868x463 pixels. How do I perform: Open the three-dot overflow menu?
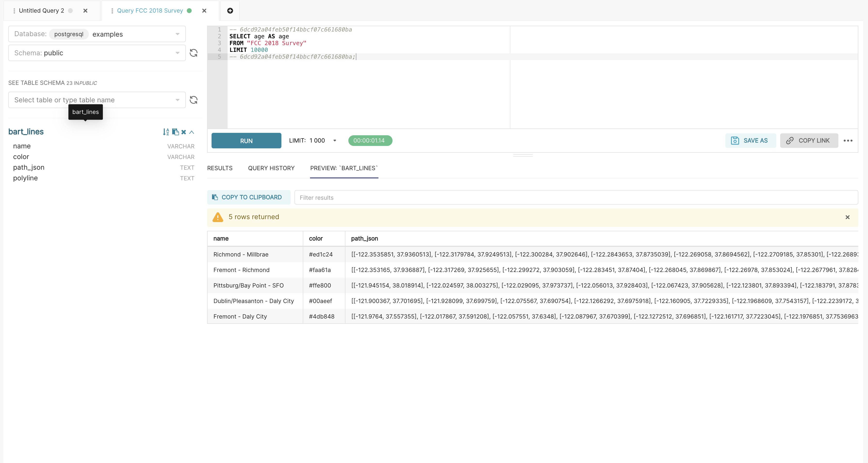coord(848,140)
